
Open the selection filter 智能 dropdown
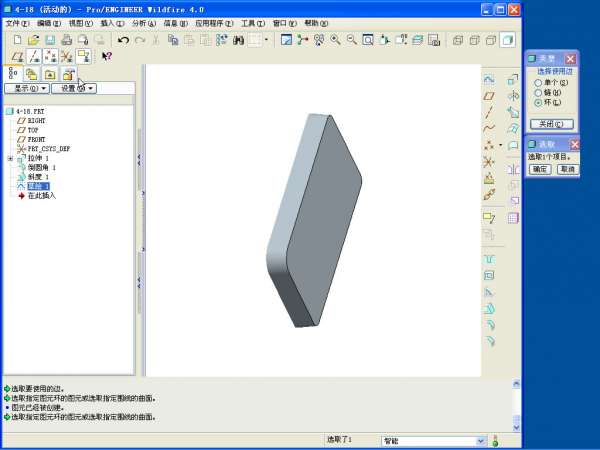point(481,441)
